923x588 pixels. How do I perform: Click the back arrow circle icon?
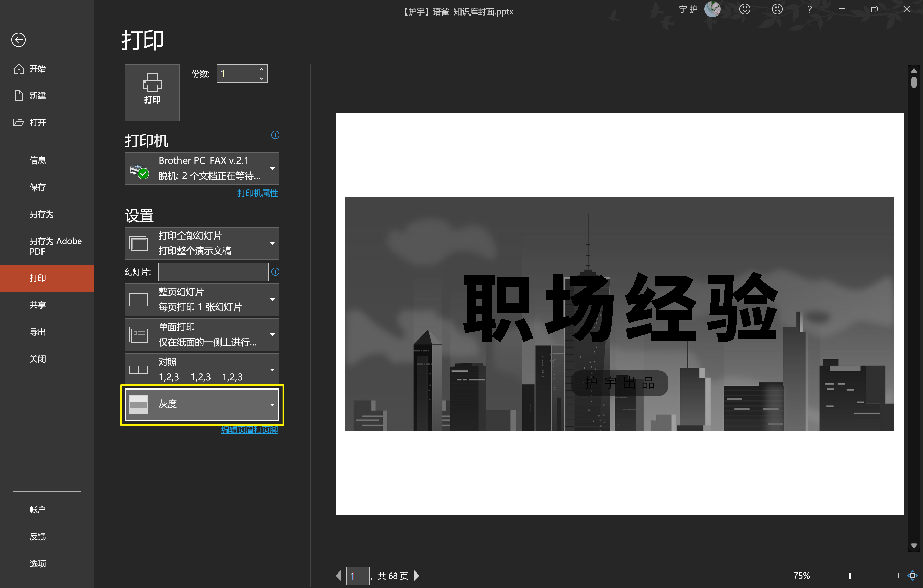tap(19, 40)
